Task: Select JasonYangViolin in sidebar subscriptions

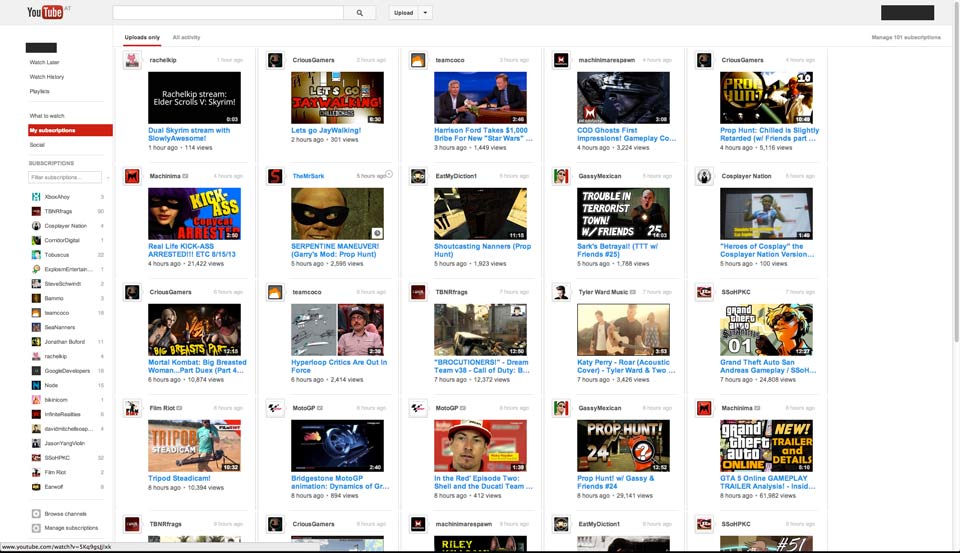Action: pyautogui.click(x=64, y=443)
